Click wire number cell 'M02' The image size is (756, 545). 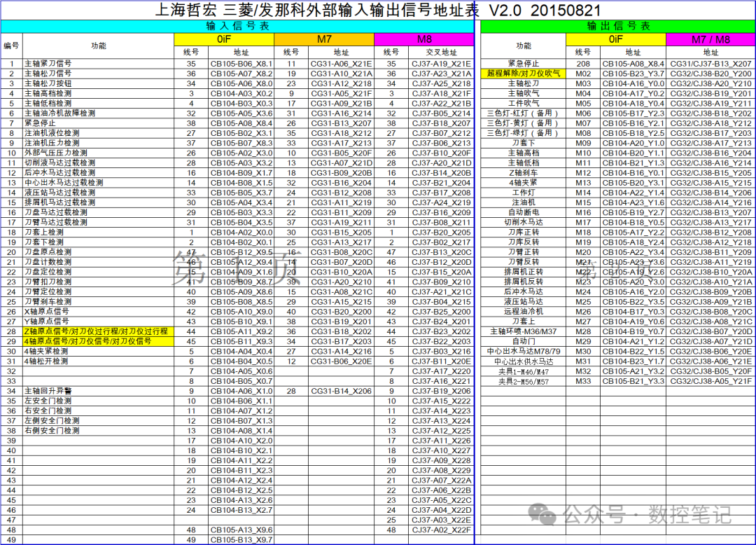(583, 74)
